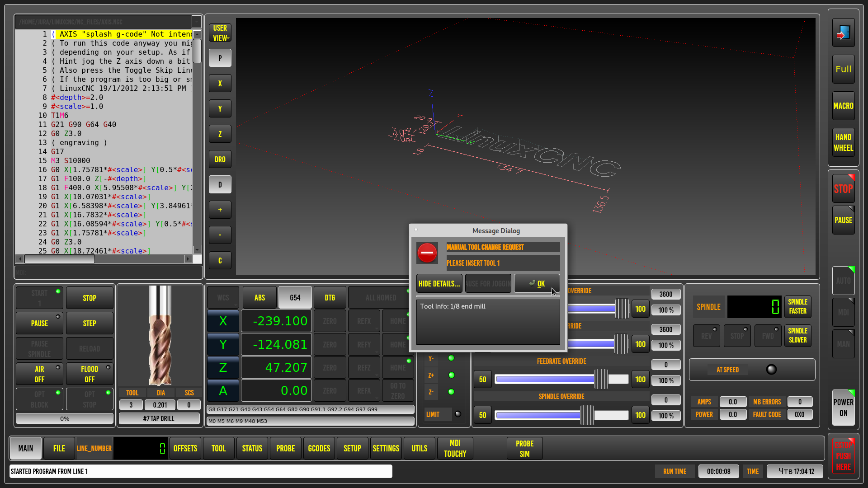
Task: Open the TOOL tab
Action: pos(219,449)
